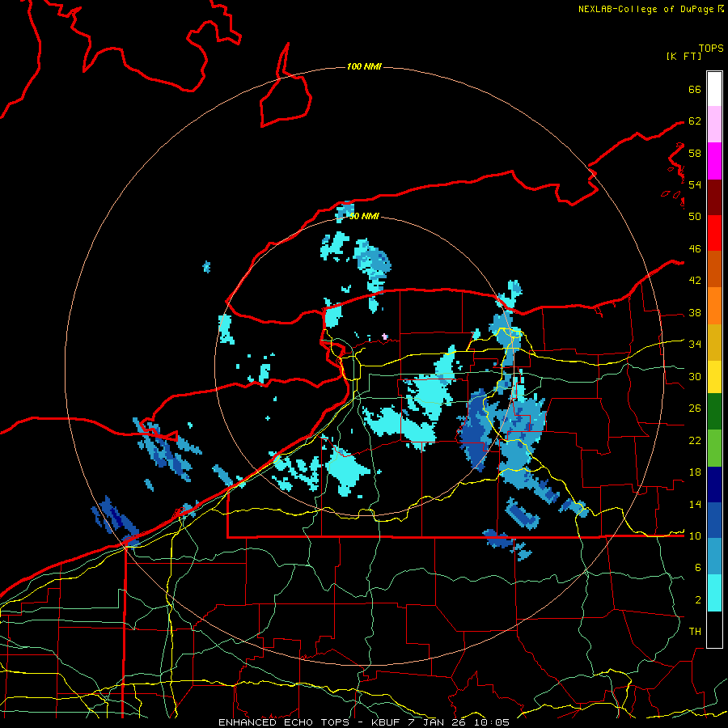Pick the magenta legend color swatch
Viewport: 728px width, 728px height.
(x=714, y=161)
